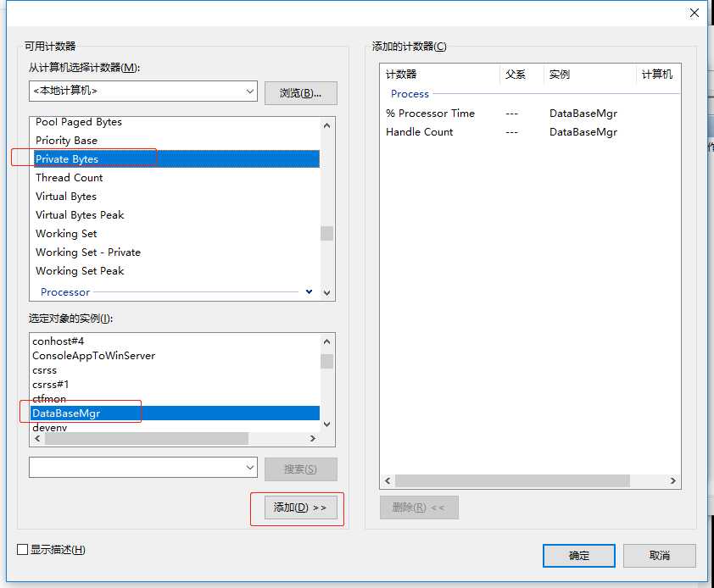This screenshot has height=588, width=714.
Task: Click the 删除(R) << remove button
Action: pos(419,508)
